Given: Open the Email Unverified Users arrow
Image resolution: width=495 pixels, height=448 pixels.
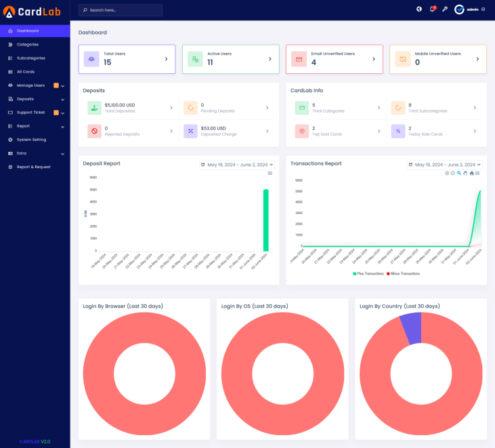Looking at the screenshot, I should [x=374, y=59].
